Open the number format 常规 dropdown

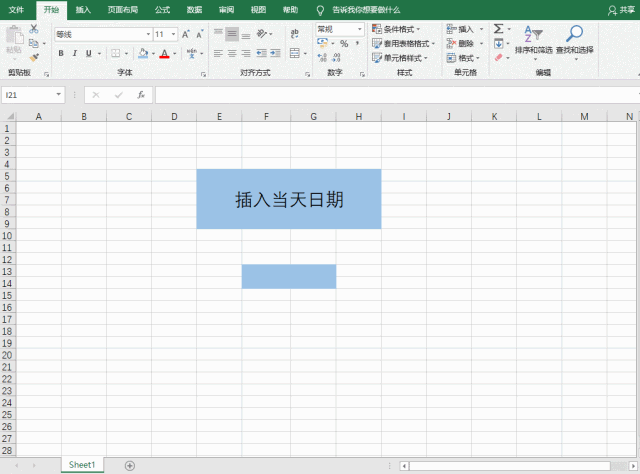click(360, 29)
